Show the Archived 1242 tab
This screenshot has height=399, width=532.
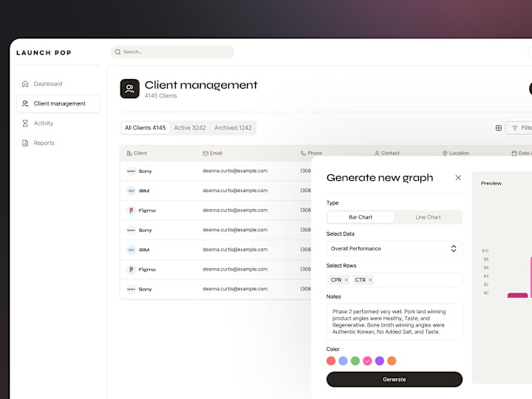click(233, 128)
